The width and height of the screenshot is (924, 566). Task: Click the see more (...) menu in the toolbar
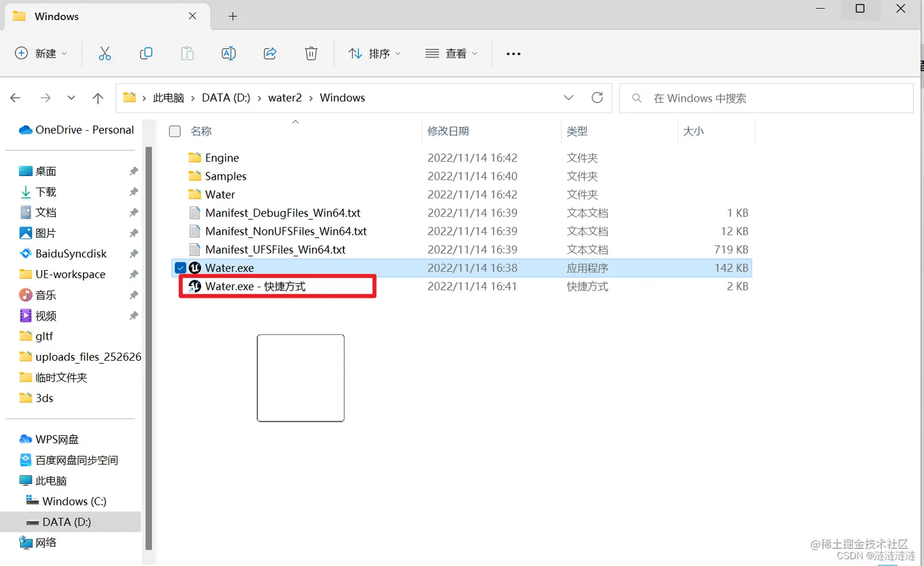(x=513, y=53)
